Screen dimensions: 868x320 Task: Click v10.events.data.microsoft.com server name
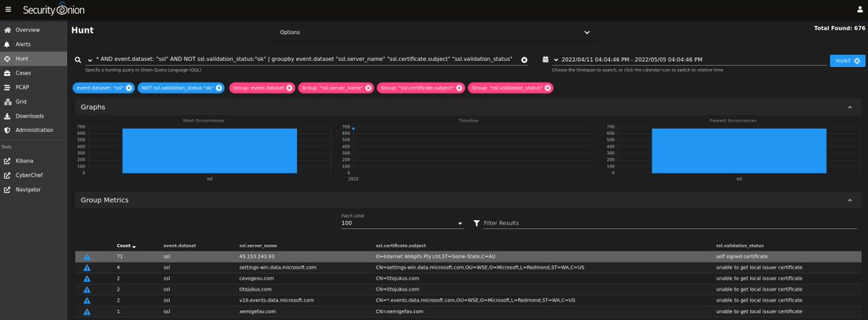pos(276,300)
